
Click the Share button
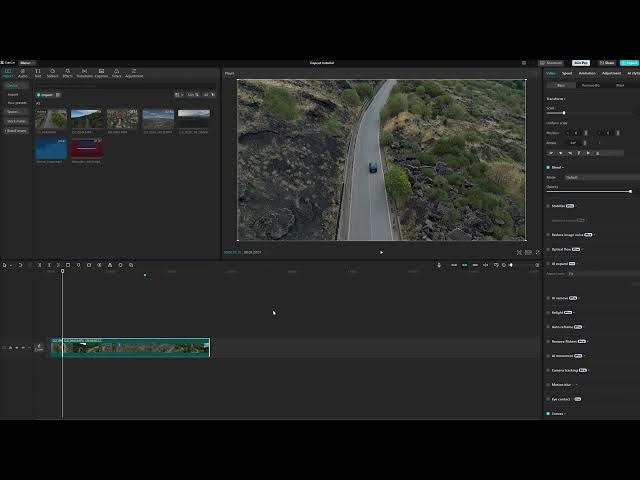[x=607, y=63]
